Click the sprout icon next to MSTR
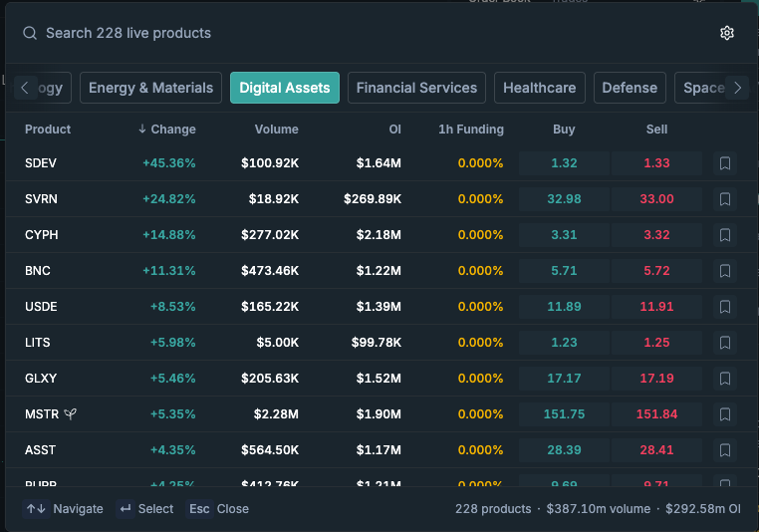Viewport: 759px width, 532px height. click(x=70, y=413)
